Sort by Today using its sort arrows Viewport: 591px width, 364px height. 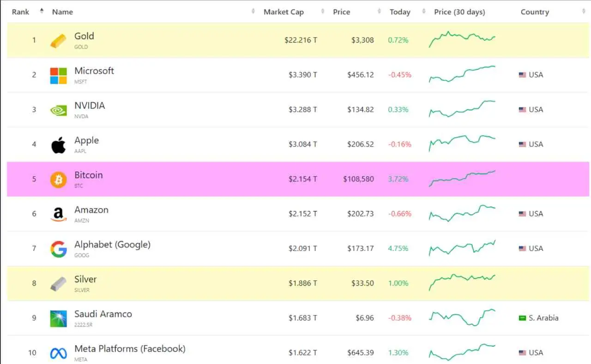(423, 11)
